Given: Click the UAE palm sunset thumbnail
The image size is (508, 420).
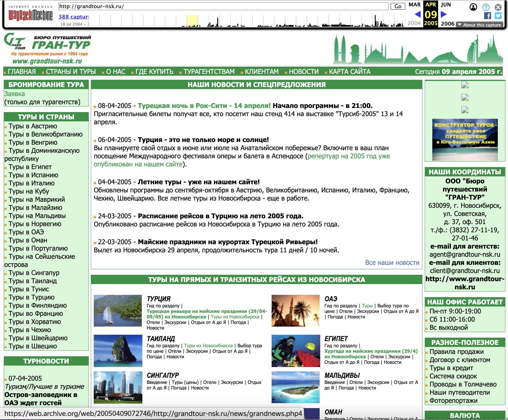Looking at the screenshot, I should [x=295, y=311].
